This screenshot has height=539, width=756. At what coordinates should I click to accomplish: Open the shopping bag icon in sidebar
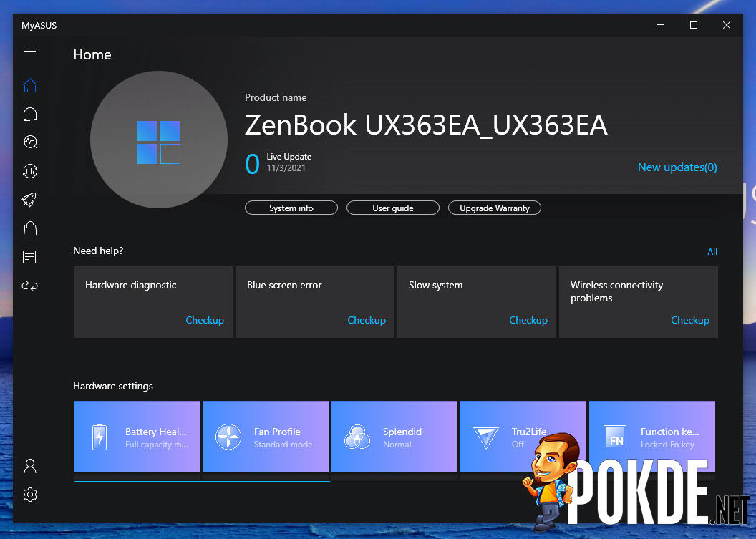30,228
